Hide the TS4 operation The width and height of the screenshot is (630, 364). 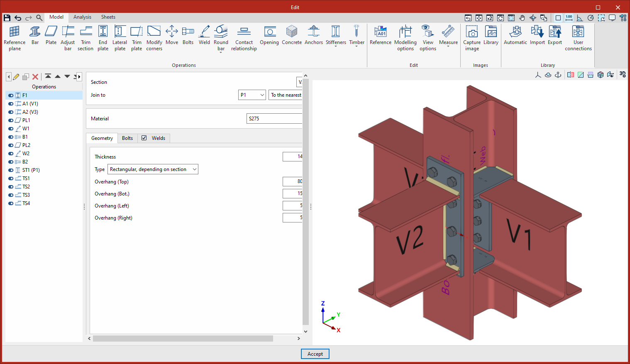(11, 203)
